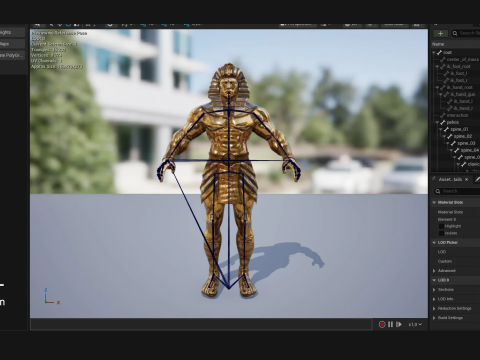Viewport: 480px width, 360px height.
Task: Open the x1.0 playback speed dropdown
Action: point(415,324)
